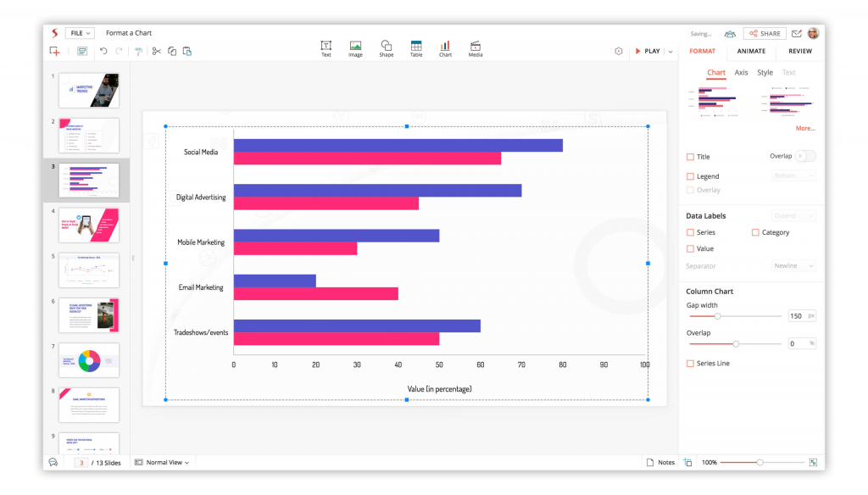Open the FILE dropdown menu

pyautogui.click(x=80, y=33)
